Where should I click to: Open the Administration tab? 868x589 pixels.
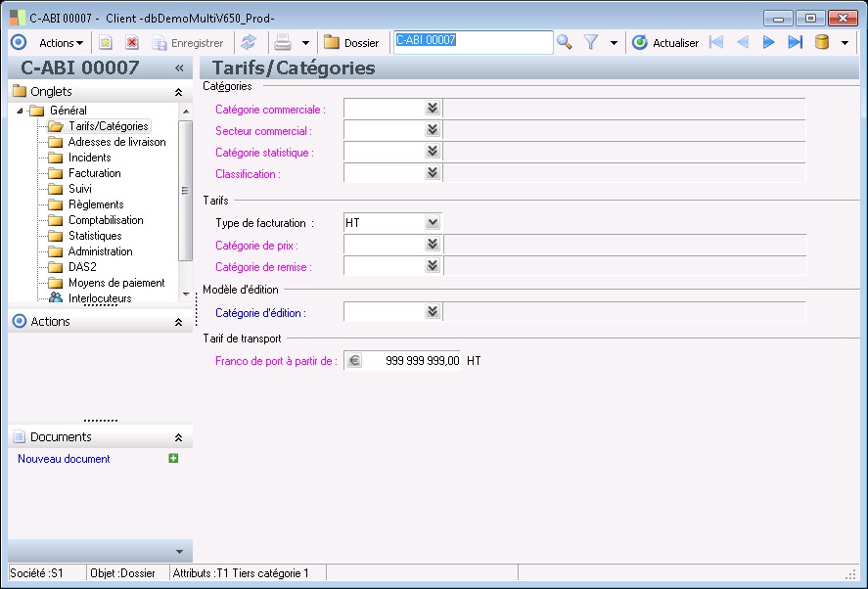point(100,251)
